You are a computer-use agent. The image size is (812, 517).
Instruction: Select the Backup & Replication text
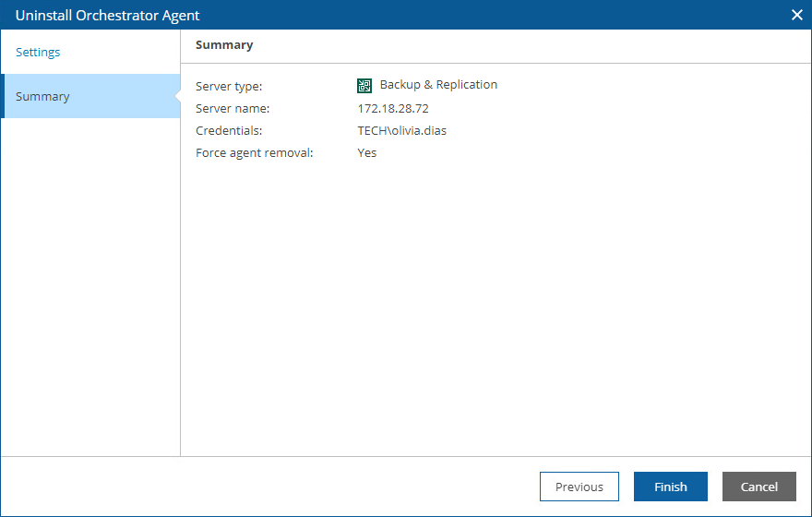438,85
